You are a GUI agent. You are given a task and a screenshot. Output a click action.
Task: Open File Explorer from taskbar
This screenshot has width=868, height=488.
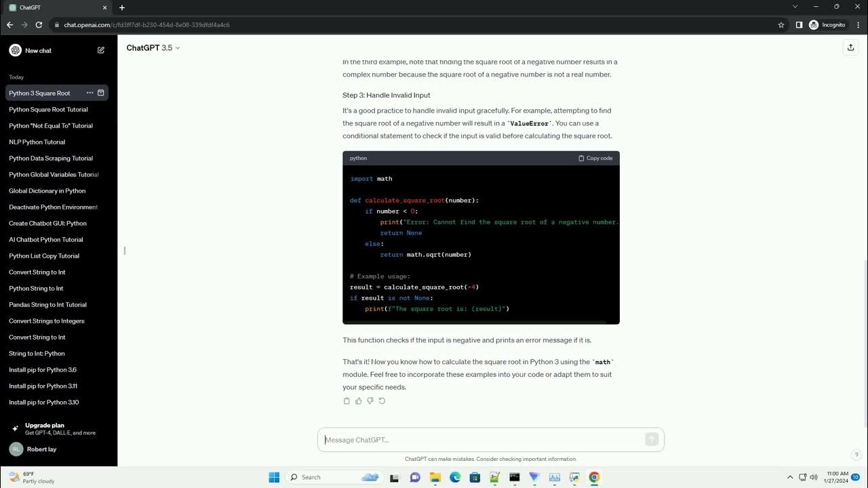pos(435,477)
